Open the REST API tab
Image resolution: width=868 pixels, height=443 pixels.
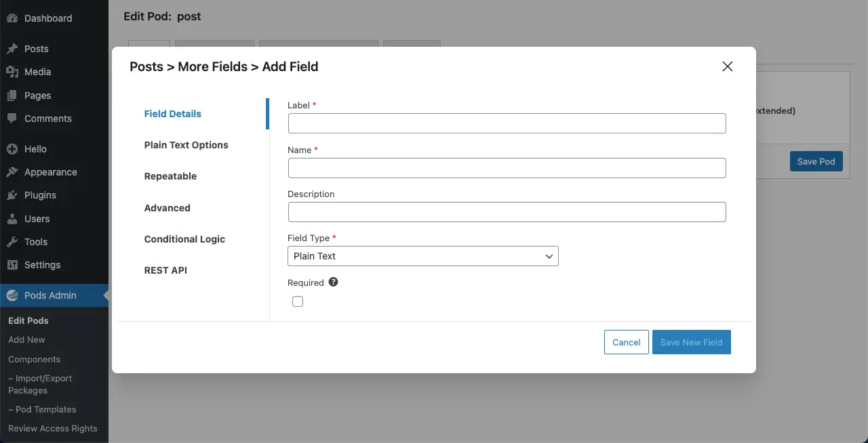165,270
